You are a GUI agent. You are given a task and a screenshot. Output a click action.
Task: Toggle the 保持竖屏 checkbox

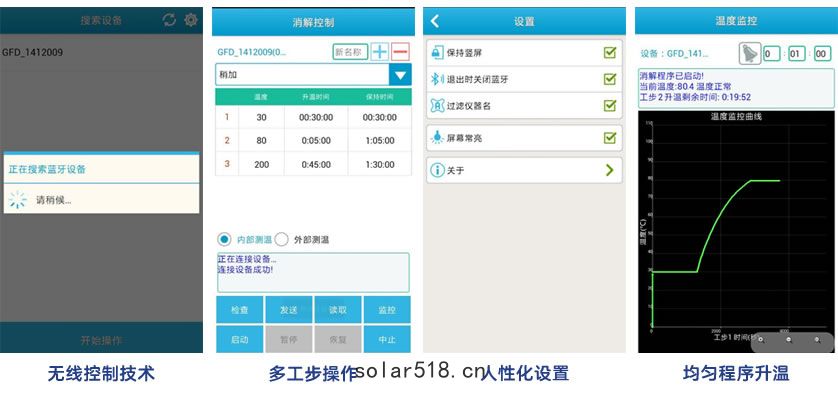pyautogui.click(x=610, y=52)
